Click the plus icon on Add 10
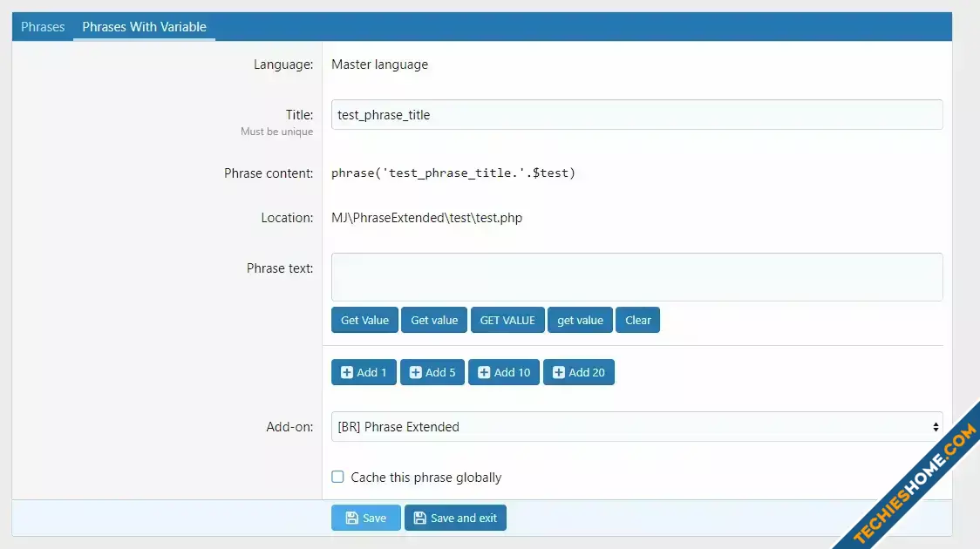The width and height of the screenshot is (980, 549). 484,372
